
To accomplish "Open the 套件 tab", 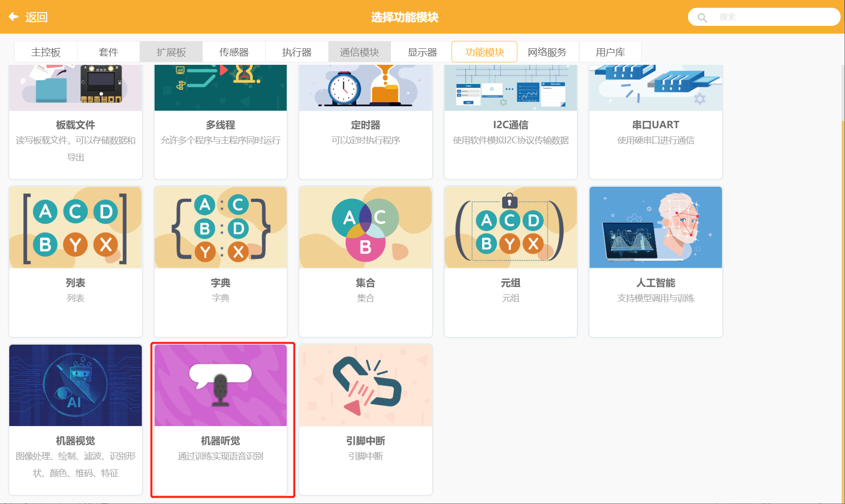I will [108, 52].
